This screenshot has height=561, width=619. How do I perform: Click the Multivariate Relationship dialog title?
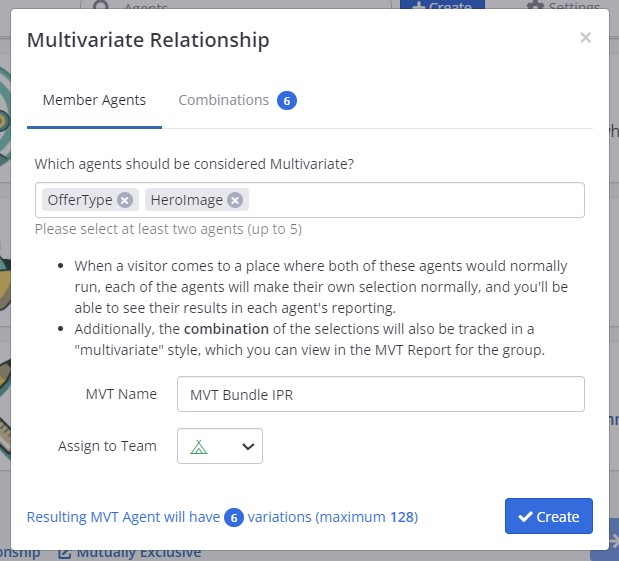tap(148, 40)
